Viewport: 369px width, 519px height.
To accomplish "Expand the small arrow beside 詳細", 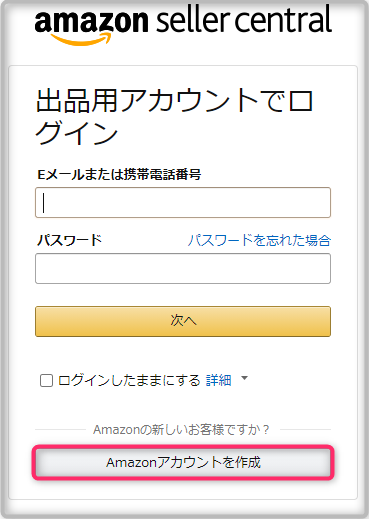I will pos(244,378).
